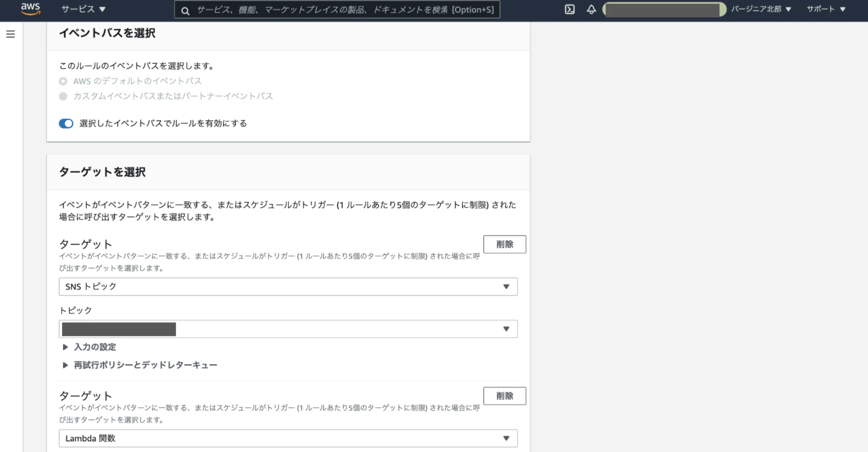Click the トピック field label
The image size is (868, 452).
coord(75,310)
